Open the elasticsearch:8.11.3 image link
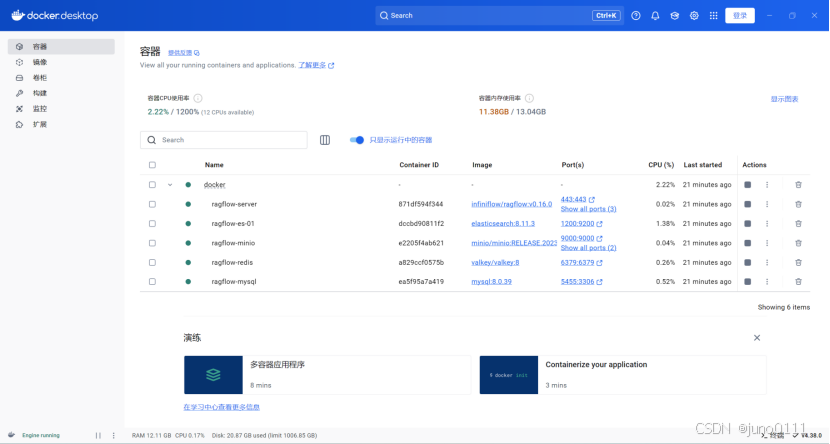The width and height of the screenshot is (830, 444). [x=503, y=224]
